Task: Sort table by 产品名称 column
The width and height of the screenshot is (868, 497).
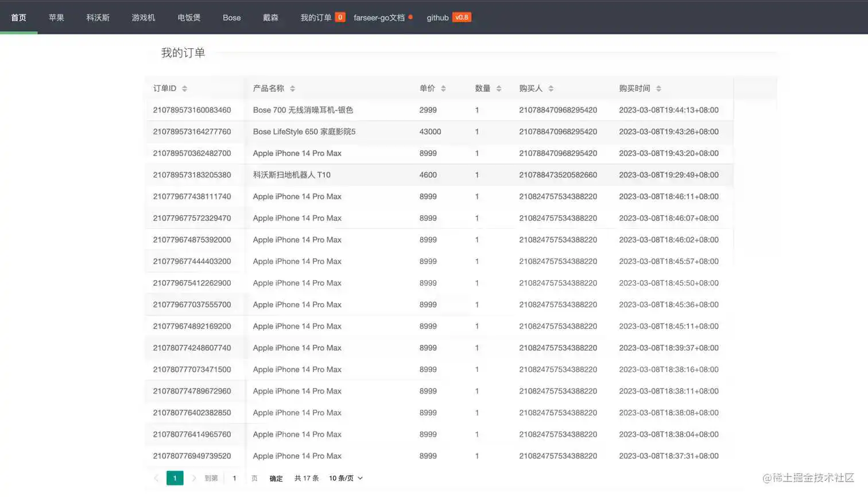Action: click(x=292, y=88)
